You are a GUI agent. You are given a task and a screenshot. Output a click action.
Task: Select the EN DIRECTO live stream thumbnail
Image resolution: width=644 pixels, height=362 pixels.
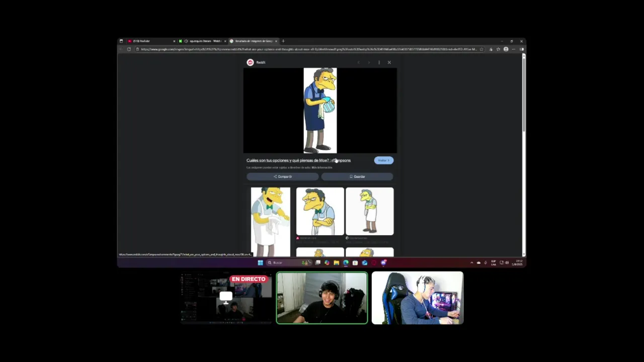click(x=226, y=298)
